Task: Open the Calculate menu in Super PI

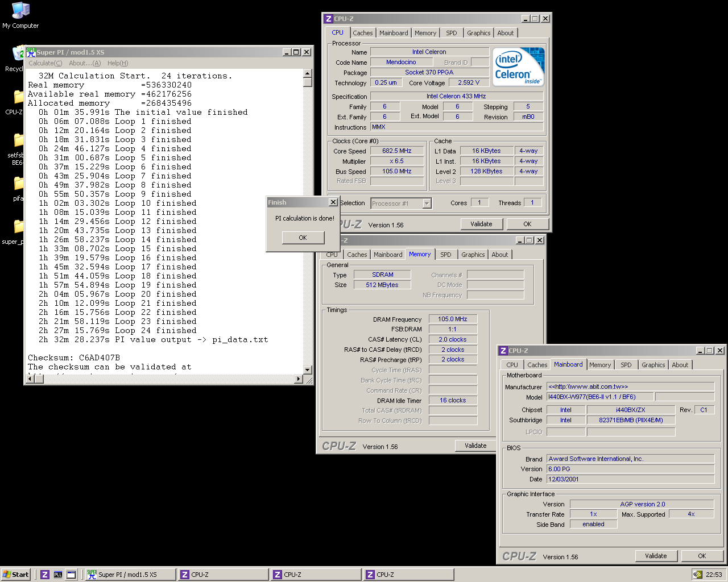Action: tap(45, 63)
